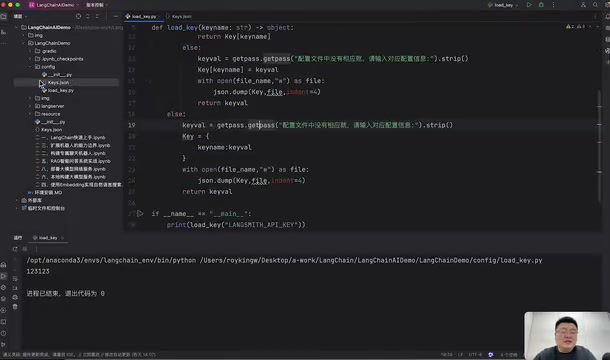Open the Project tool window folder icon

click(x=4, y=16)
